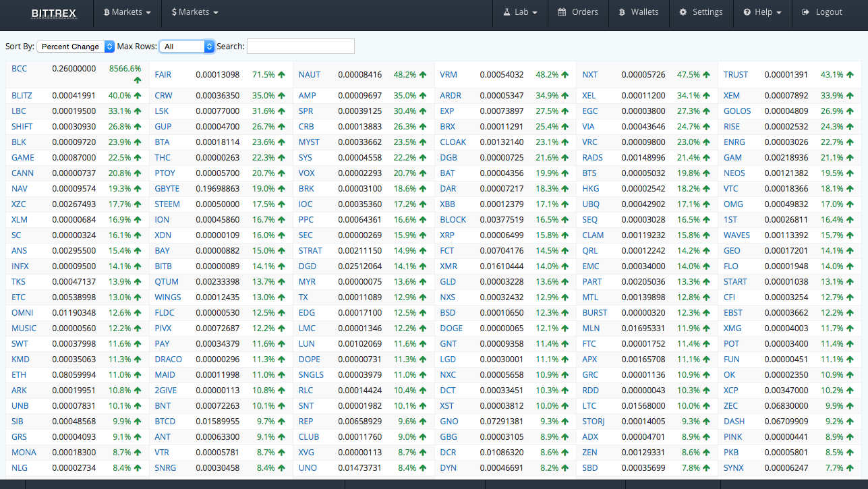Click the up arrow next to VRM 48.2%
This screenshot has height=489, width=868.
(x=565, y=75)
